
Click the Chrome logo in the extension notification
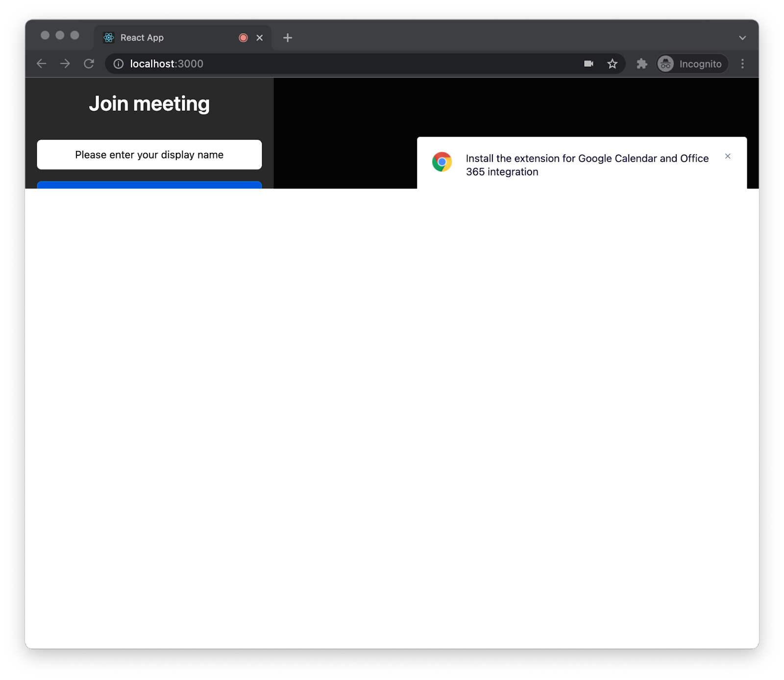pos(441,162)
